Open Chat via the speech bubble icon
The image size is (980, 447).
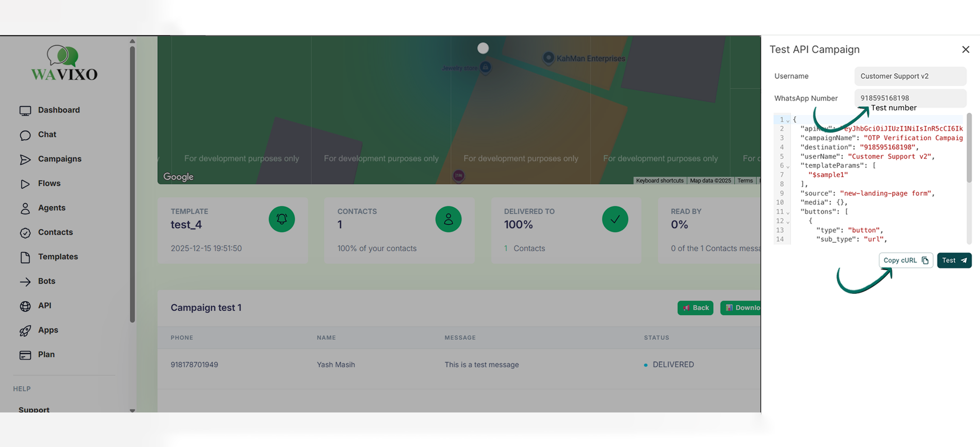(x=25, y=135)
